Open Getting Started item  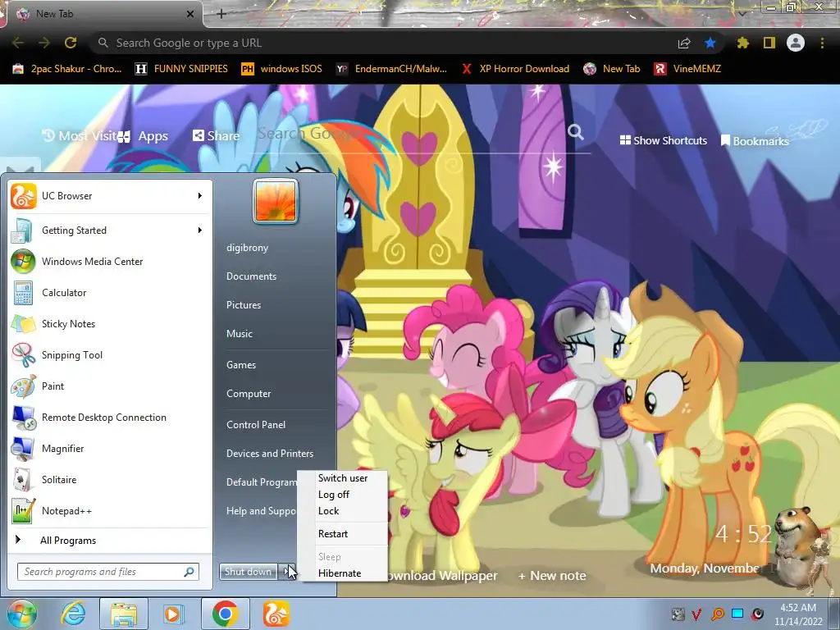point(110,231)
